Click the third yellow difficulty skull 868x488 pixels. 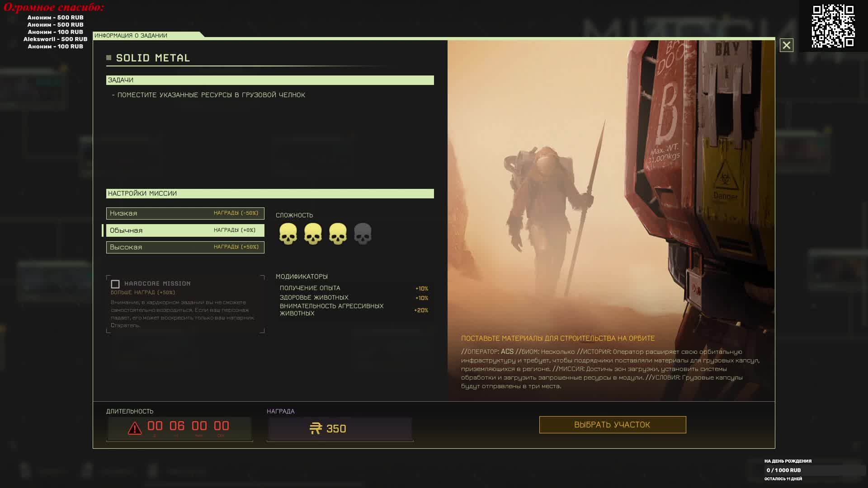point(338,234)
